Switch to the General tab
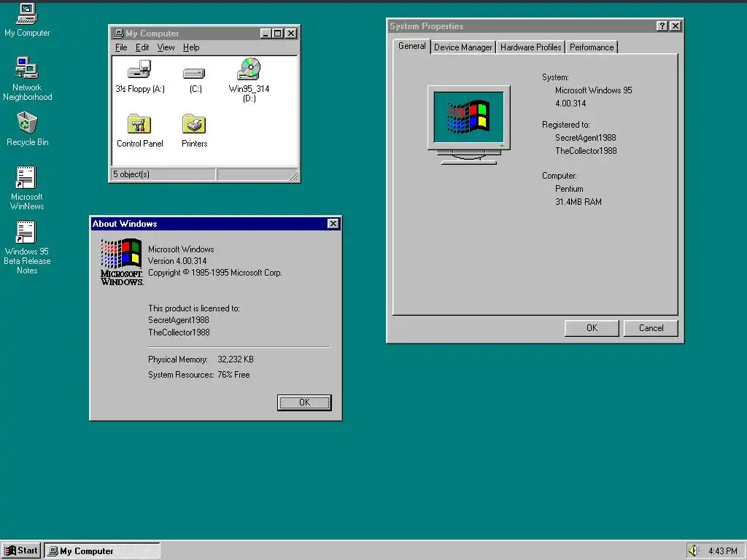This screenshot has height=560, width=747. click(x=411, y=46)
